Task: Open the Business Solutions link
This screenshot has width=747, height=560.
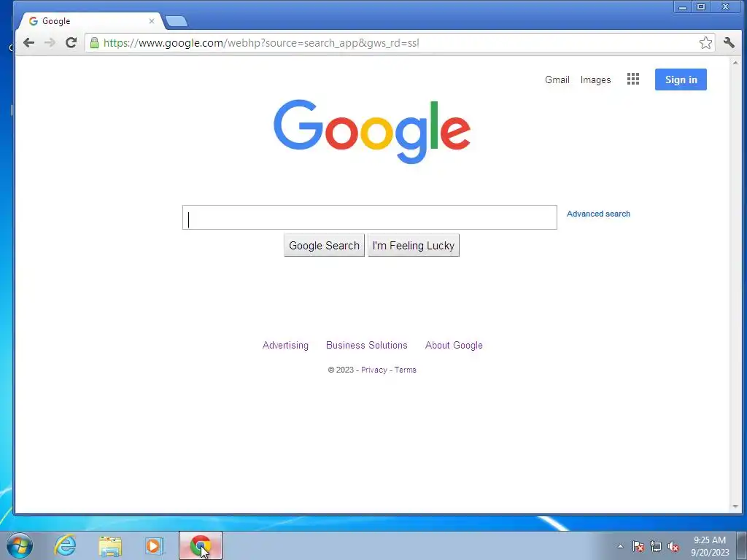Action: pyautogui.click(x=367, y=345)
